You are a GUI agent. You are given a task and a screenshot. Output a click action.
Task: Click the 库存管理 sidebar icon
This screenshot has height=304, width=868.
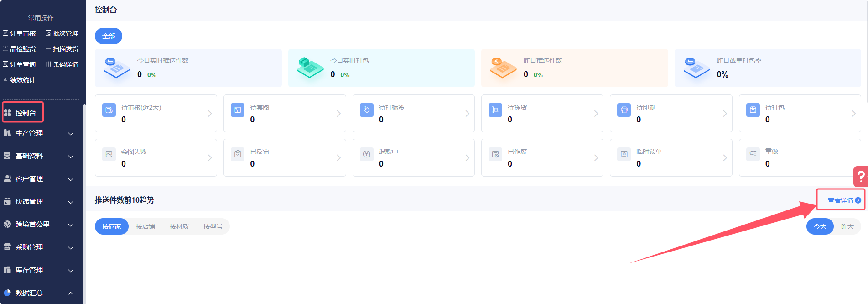[7, 270]
